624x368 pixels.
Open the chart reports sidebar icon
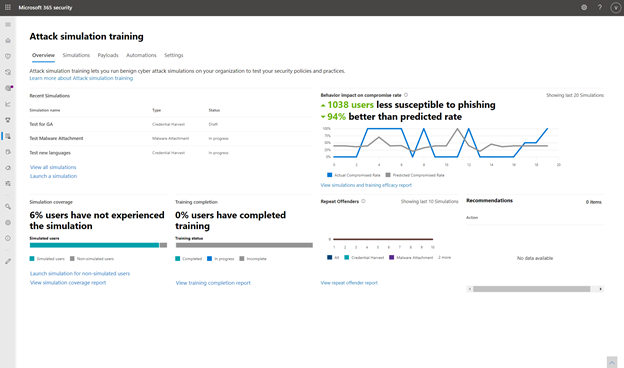8,104
